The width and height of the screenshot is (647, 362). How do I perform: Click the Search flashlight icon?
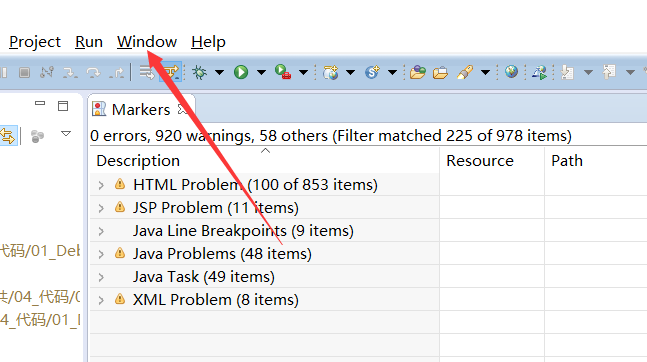pos(465,73)
